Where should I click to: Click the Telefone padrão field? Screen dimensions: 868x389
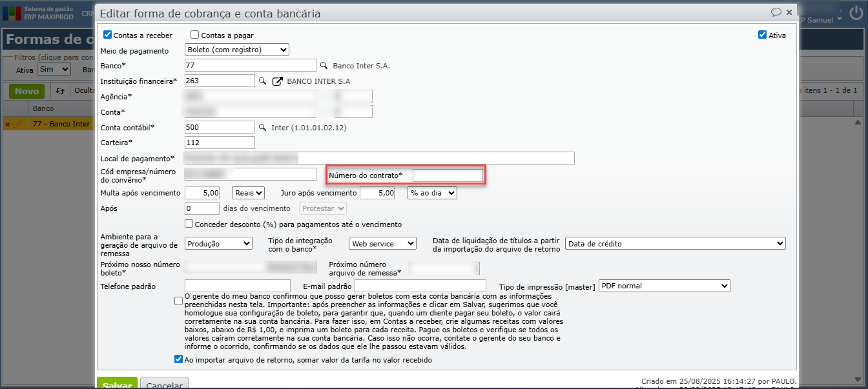[x=238, y=286]
